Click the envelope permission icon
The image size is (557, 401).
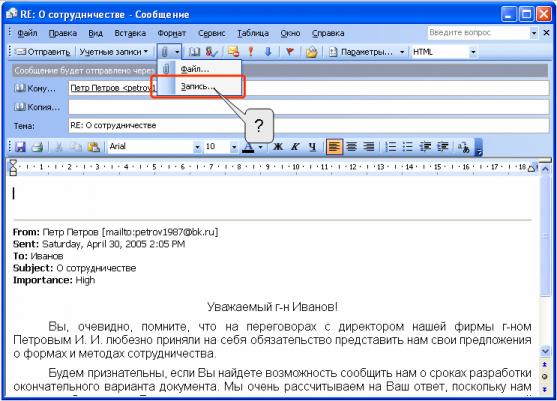pos(233,52)
